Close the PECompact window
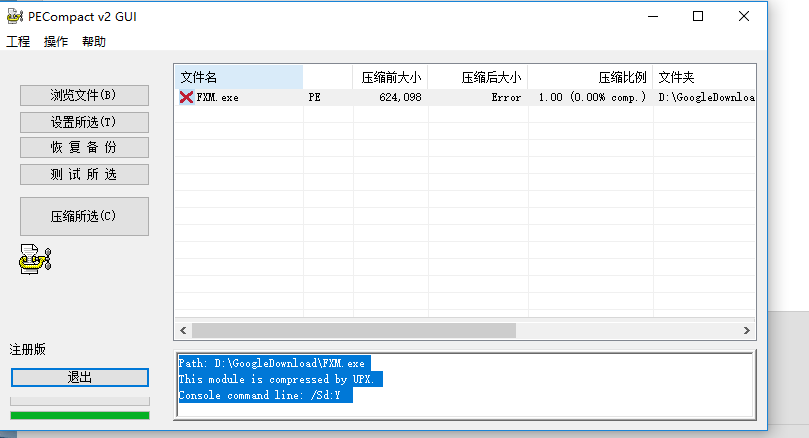Image resolution: width=809 pixels, height=438 pixels. pos(744,17)
